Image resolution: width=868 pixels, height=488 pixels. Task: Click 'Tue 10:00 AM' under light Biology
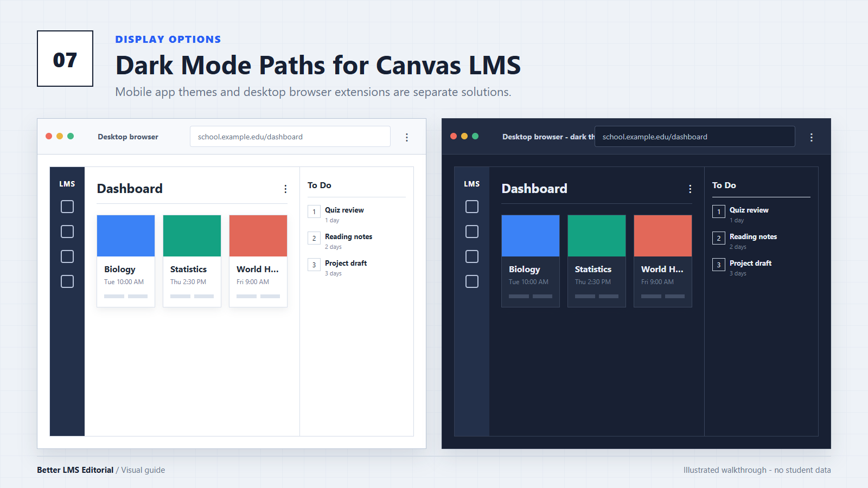124,282
